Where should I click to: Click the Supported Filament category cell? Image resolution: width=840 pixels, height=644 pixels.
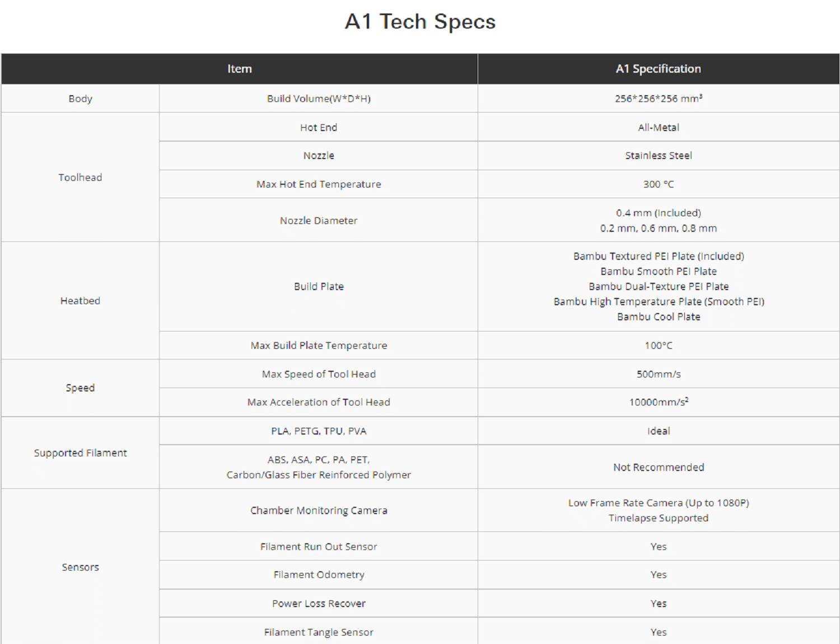tap(80, 452)
